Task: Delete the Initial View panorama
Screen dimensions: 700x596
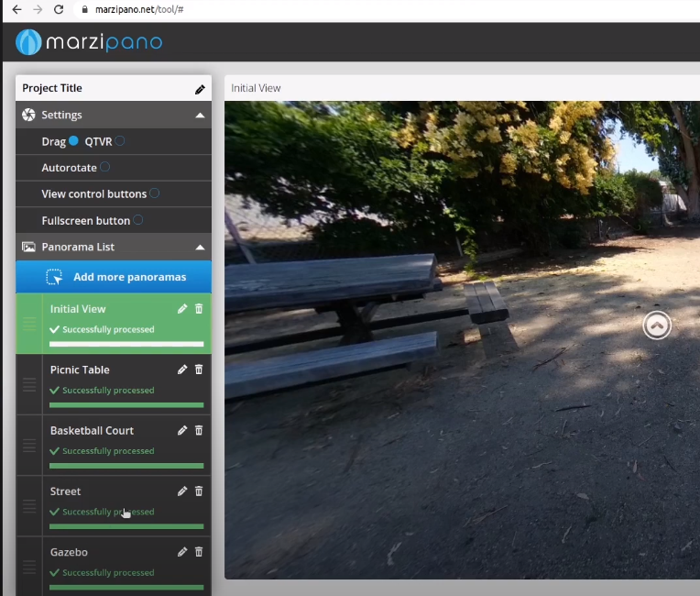Action: click(x=199, y=309)
